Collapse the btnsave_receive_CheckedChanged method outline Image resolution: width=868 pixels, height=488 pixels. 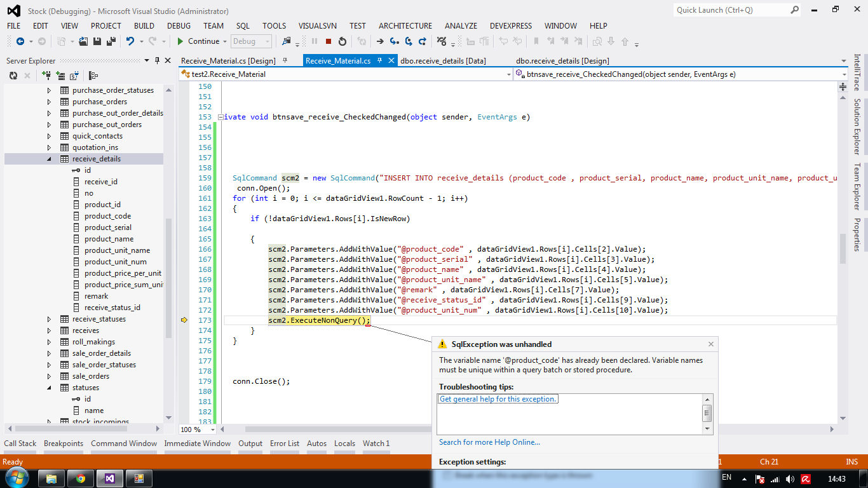[x=220, y=117]
